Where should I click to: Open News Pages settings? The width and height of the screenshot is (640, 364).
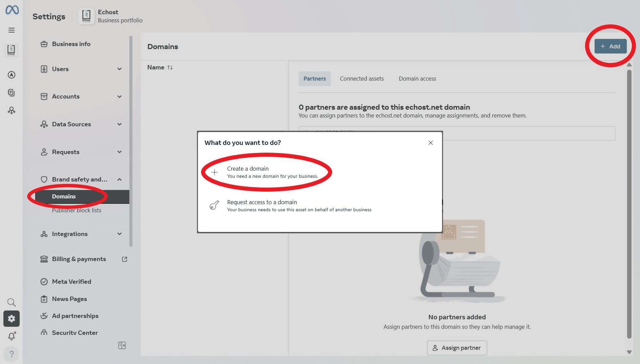pyautogui.click(x=69, y=299)
